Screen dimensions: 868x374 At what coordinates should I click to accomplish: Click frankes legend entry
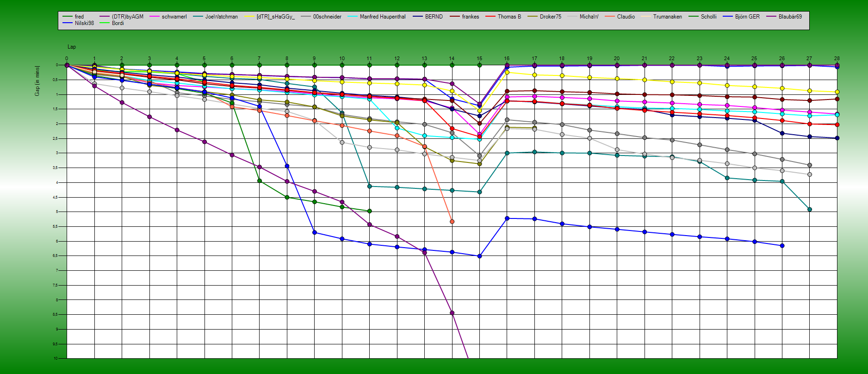[465, 17]
